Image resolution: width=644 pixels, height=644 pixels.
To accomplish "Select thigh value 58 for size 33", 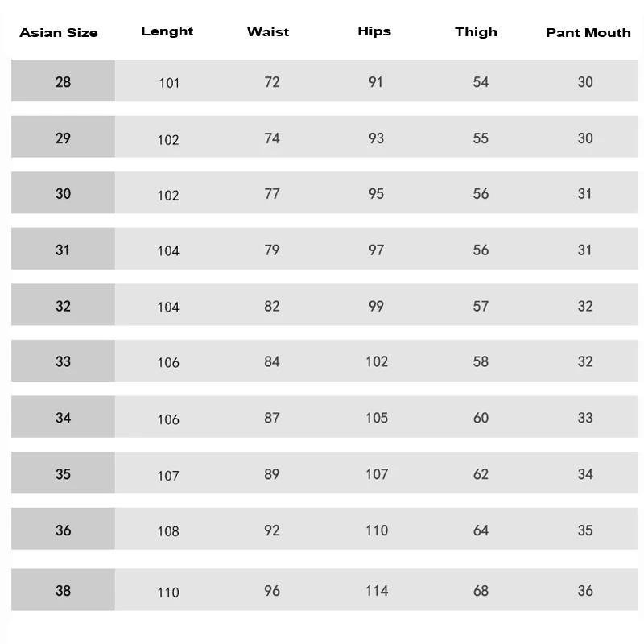I will pyautogui.click(x=481, y=361).
